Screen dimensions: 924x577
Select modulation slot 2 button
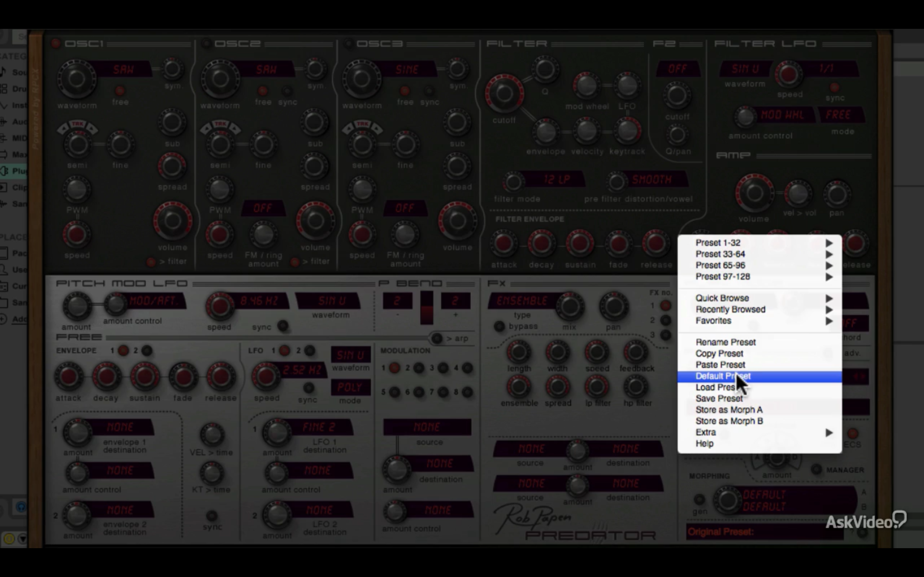[419, 368]
